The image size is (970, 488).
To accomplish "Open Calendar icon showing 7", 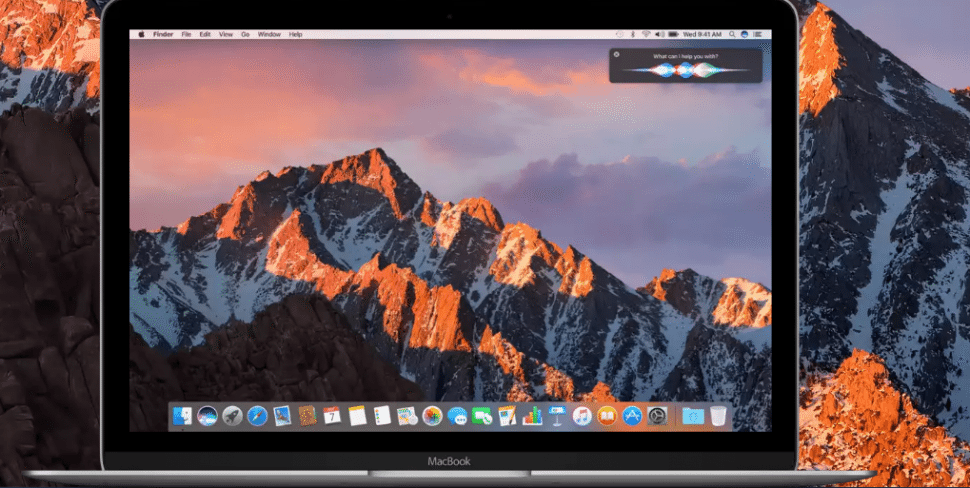I will [x=332, y=416].
